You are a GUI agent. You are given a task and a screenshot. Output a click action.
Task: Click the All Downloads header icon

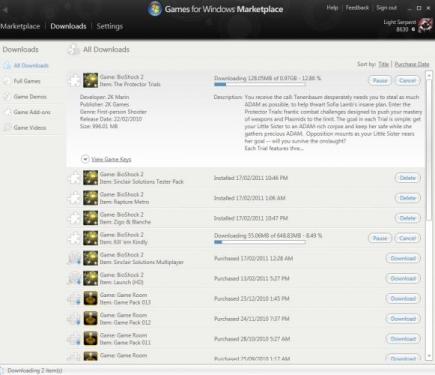tap(74, 50)
